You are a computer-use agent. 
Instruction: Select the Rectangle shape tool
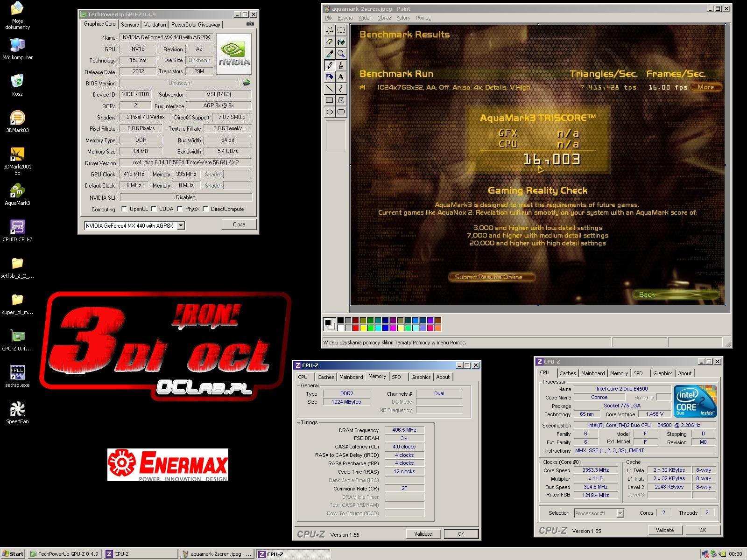coord(330,100)
